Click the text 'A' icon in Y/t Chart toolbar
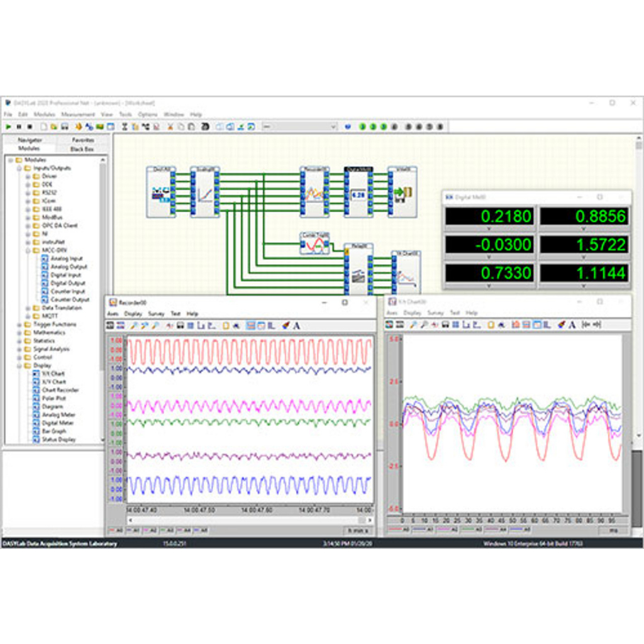 [572, 325]
